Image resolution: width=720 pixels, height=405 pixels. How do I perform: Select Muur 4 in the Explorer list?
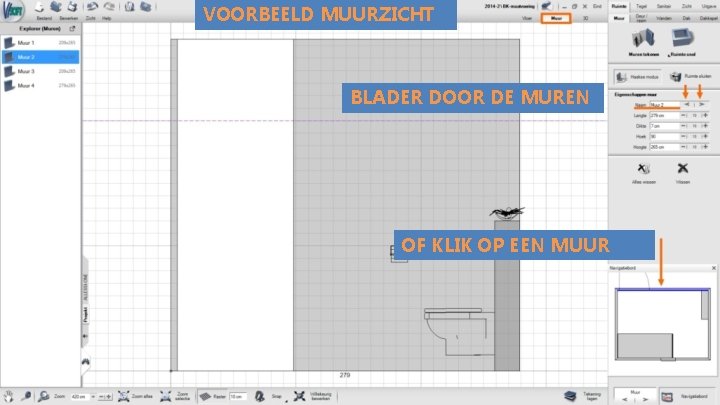[40, 85]
